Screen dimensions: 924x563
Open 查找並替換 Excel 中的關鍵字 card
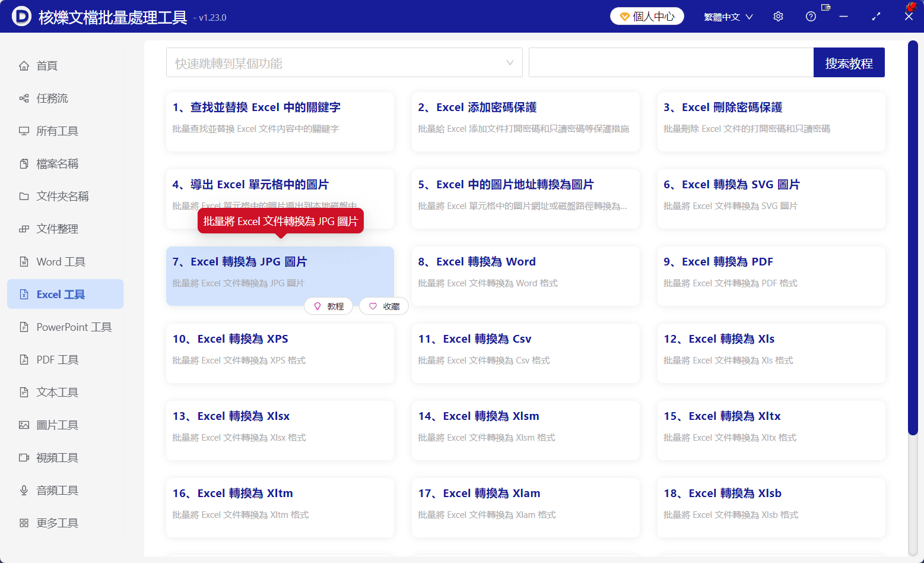[280, 122]
